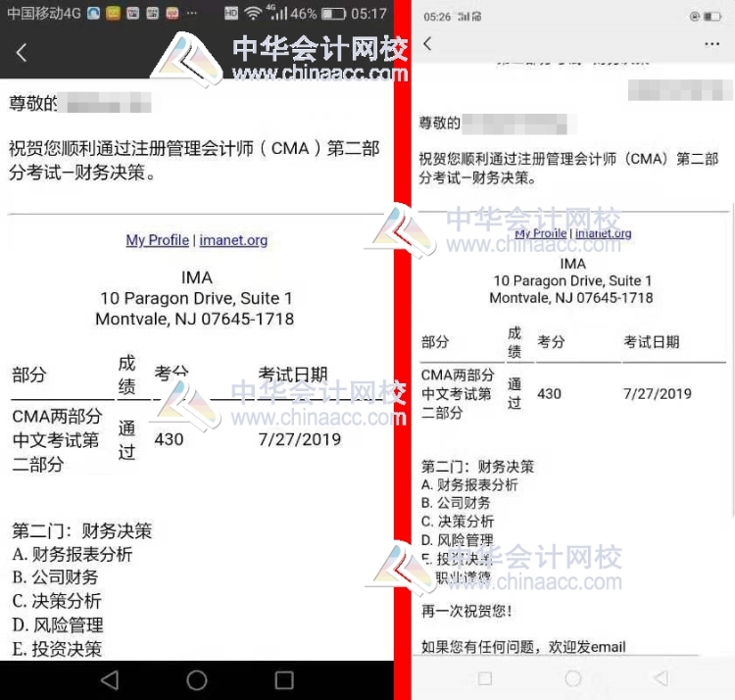Select date 7/27/2019 in right phone table

658,393
